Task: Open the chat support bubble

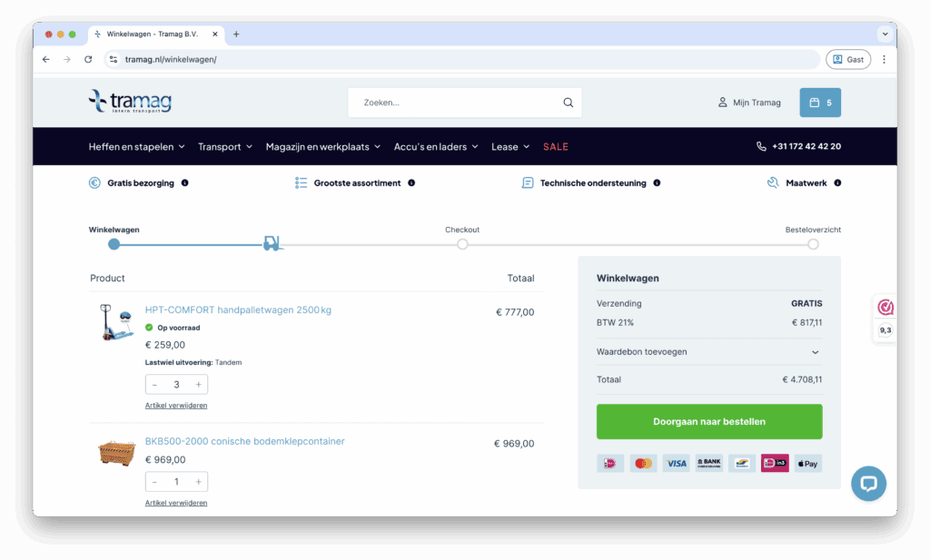Action: click(x=868, y=484)
